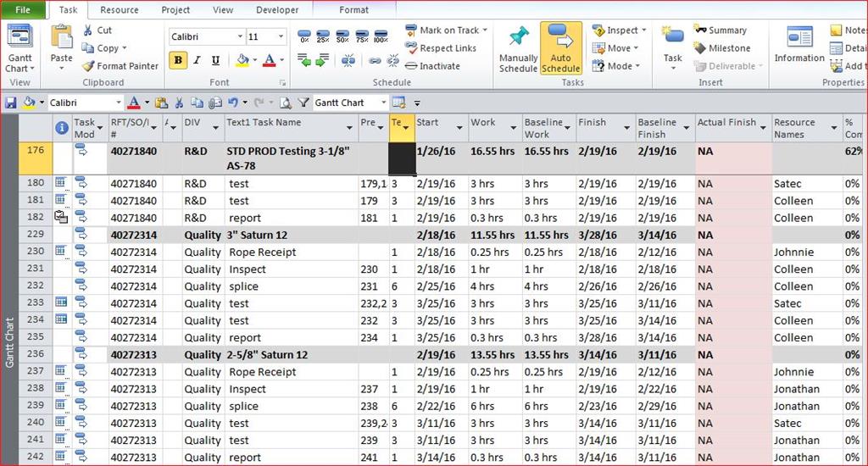Mark task 25% complete
868x466 pixels.
323,36
